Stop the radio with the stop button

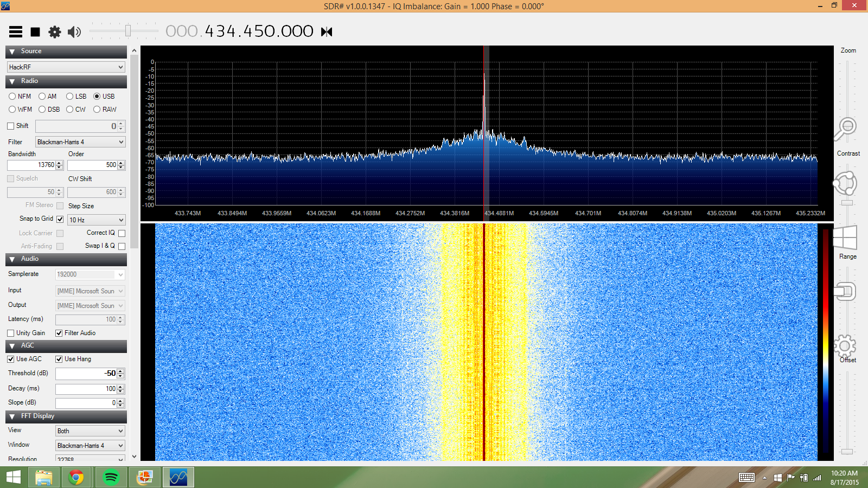35,32
